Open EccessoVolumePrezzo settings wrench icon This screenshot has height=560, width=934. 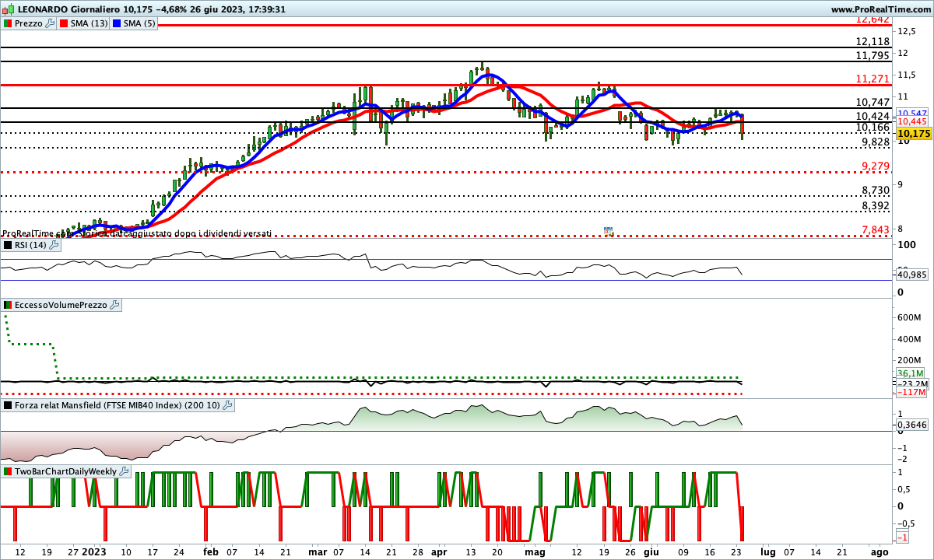point(115,306)
